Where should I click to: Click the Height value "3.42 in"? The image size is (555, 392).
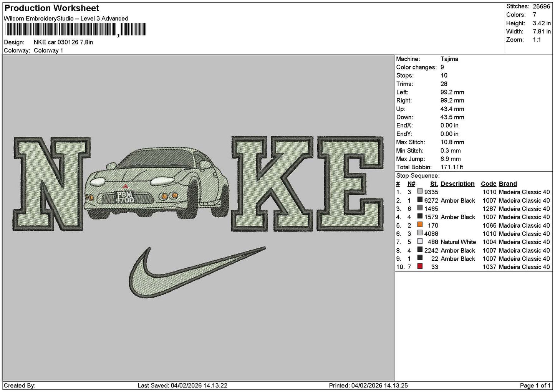[x=542, y=23]
